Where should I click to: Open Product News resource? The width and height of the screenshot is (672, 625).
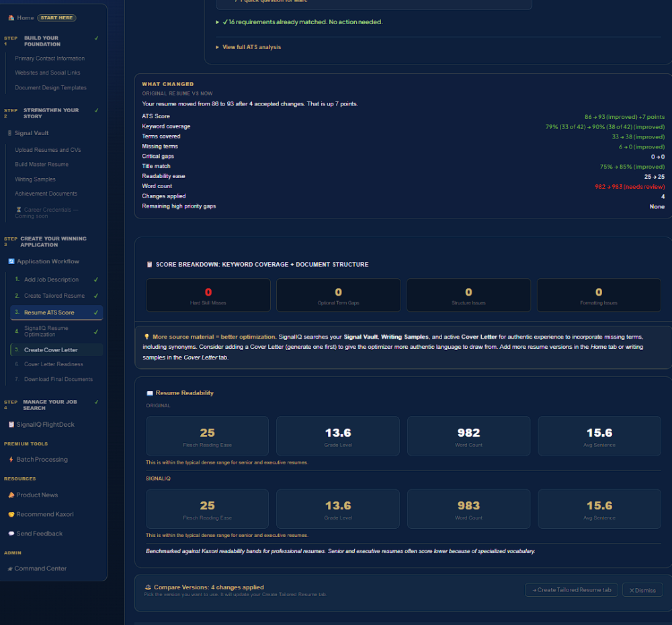(x=37, y=495)
